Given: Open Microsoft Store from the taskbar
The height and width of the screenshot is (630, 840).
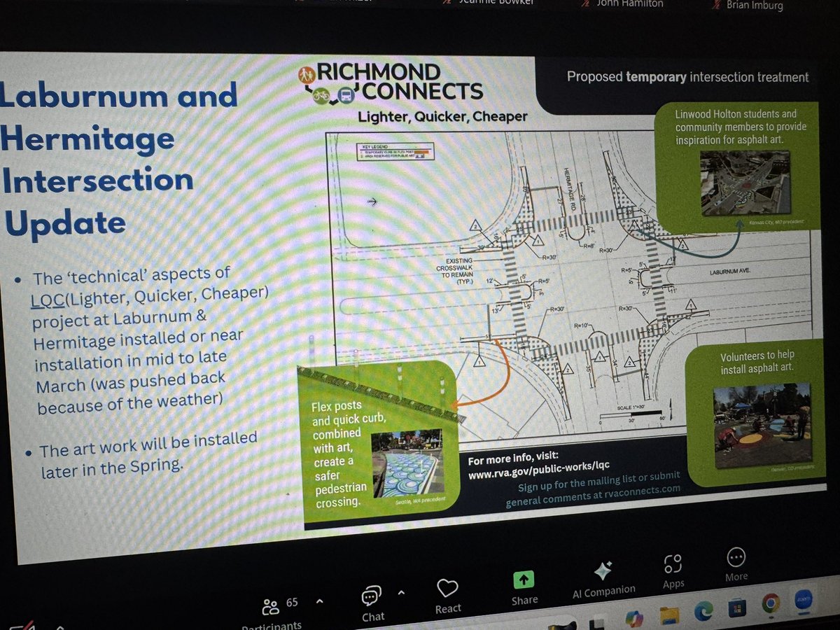Looking at the screenshot, I should click(736, 606).
